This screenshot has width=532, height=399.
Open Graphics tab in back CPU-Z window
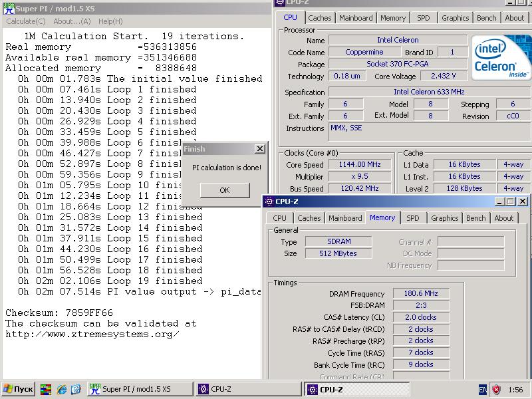point(455,18)
